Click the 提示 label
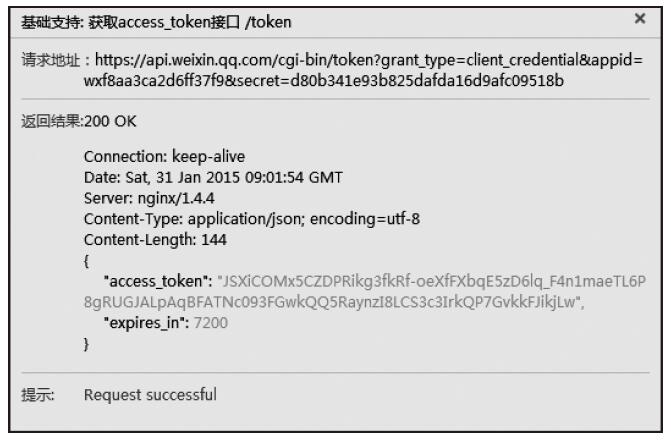Image resolution: width=671 pixels, height=441 pixels. tap(38, 395)
